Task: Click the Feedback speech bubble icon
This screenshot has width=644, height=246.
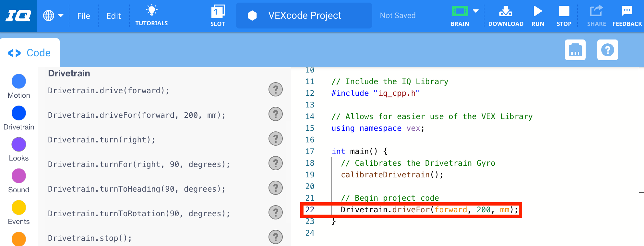Action: tap(627, 11)
